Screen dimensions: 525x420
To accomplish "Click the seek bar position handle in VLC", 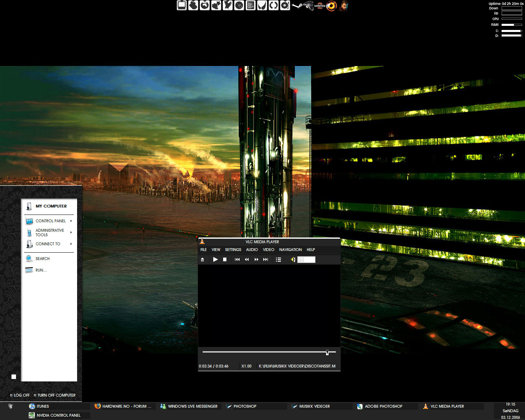I will [x=327, y=352].
